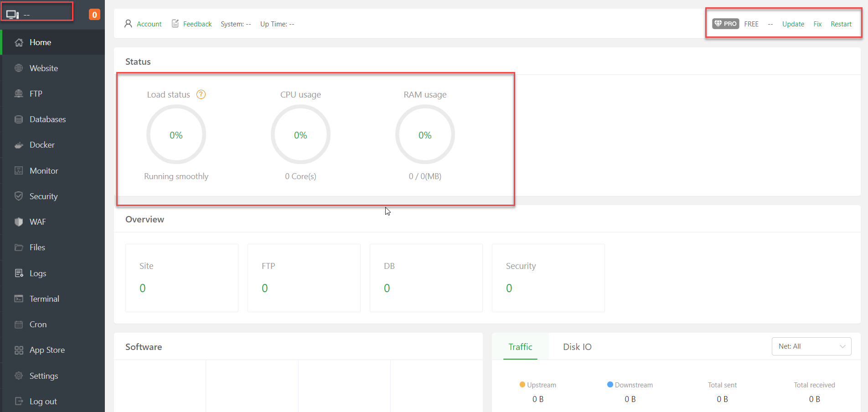Click the Restart link in the top bar
868x412 pixels.
point(841,24)
